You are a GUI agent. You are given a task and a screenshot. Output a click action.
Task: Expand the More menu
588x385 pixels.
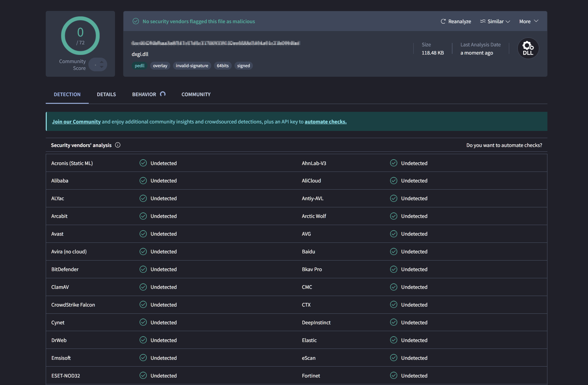(x=528, y=21)
